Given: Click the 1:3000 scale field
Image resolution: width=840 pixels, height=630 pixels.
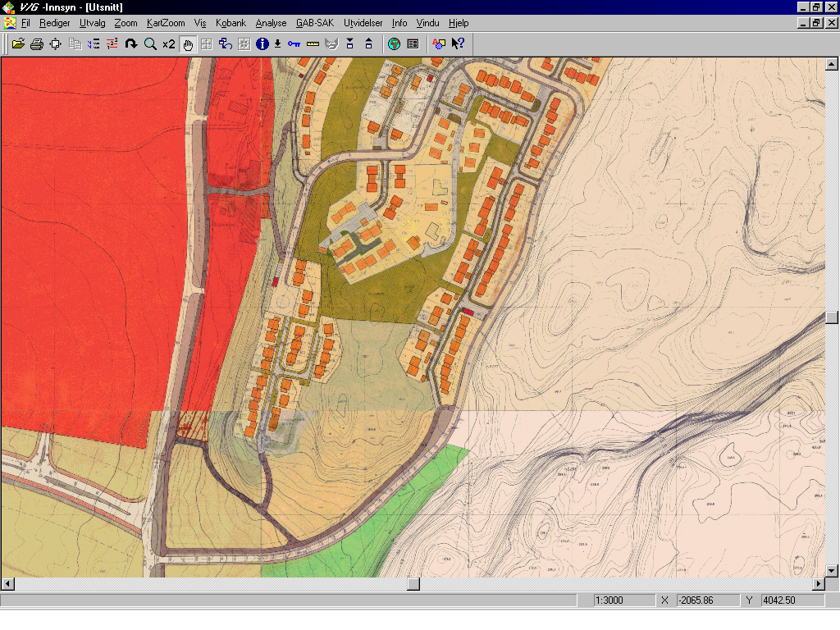Looking at the screenshot, I should tap(624, 600).
